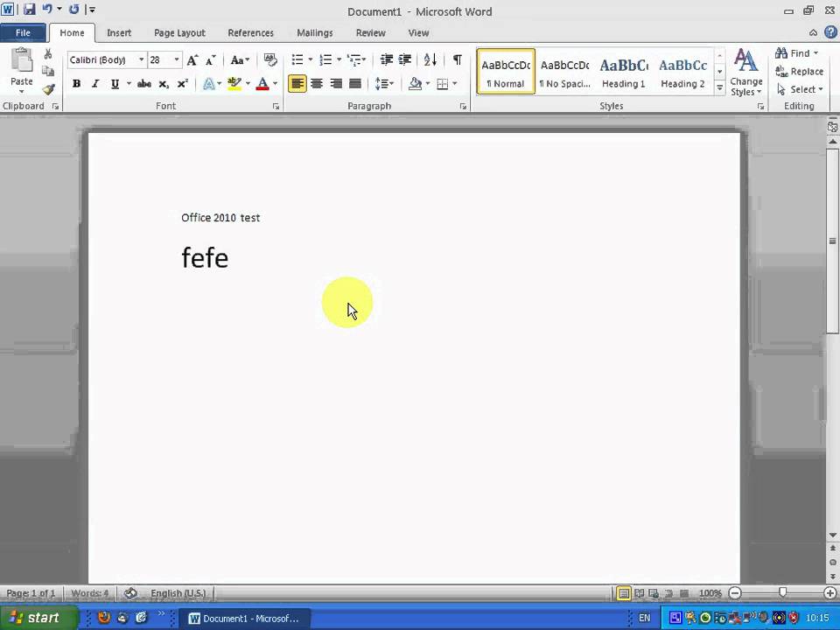Viewport: 840px width, 630px height.
Task: Open the font size dropdown
Action: pyautogui.click(x=176, y=60)
